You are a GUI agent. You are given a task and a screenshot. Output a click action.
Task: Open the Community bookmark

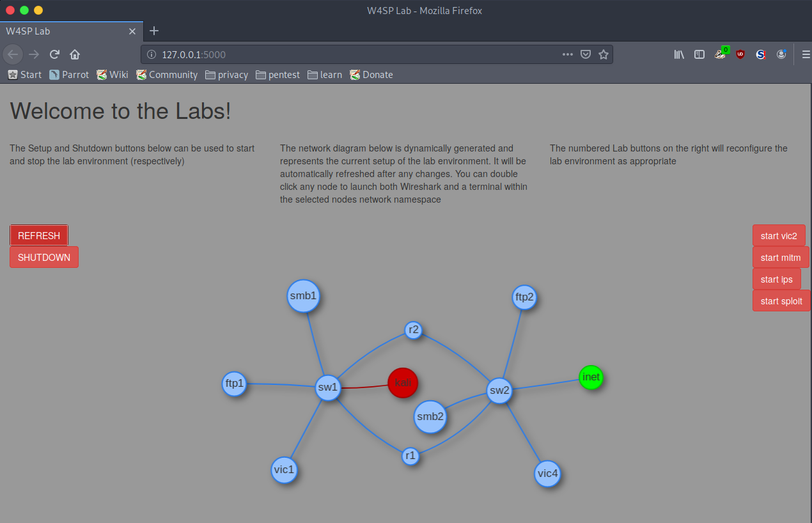pos(167,75)
